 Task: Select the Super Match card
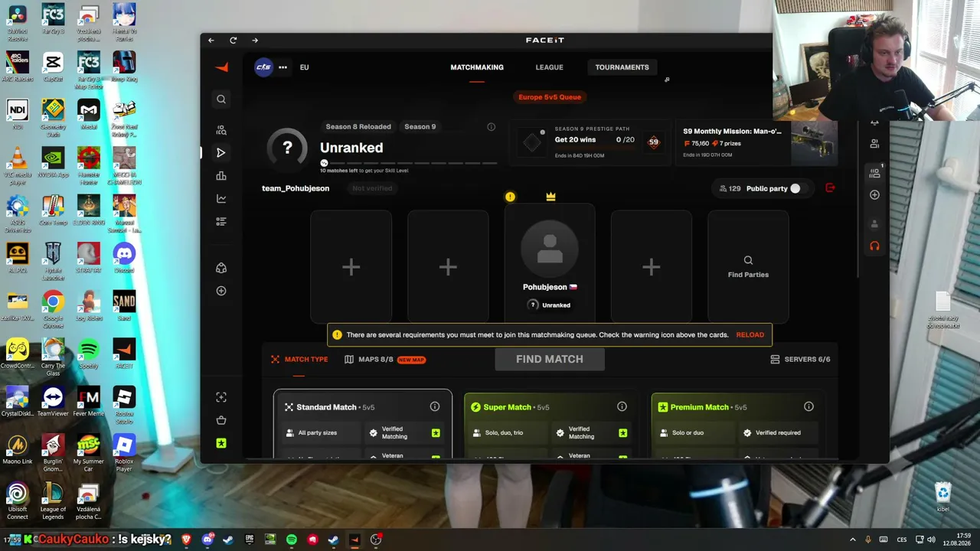(550, 425)
